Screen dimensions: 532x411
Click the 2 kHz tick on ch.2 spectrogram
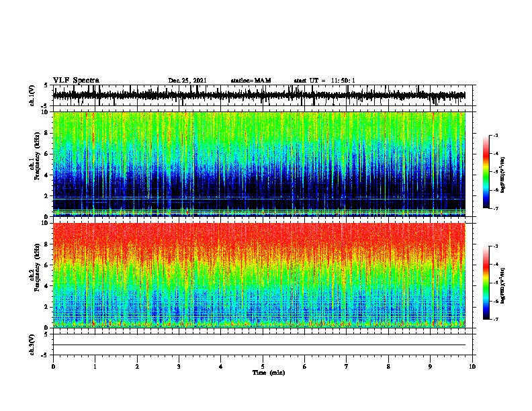click(46, 307)
